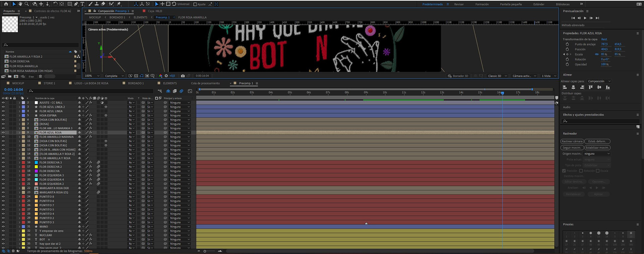
Task: Hide the AJUSTE - CC BALL layer
Action: [x=3, y=103]
